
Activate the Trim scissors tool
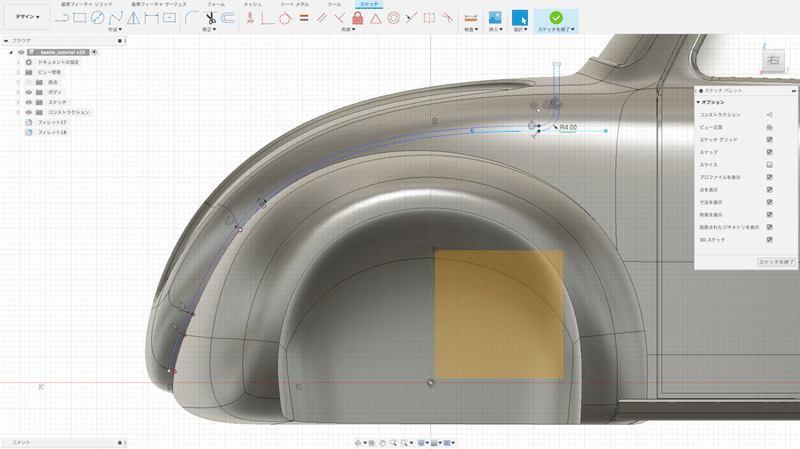[210, 17]
